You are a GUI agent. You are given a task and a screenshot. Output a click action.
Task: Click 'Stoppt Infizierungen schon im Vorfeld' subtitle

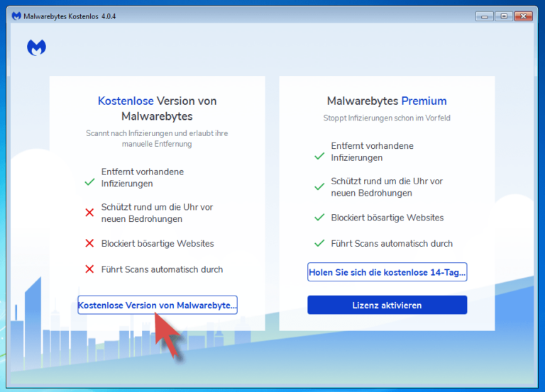(x=387, y=118)
